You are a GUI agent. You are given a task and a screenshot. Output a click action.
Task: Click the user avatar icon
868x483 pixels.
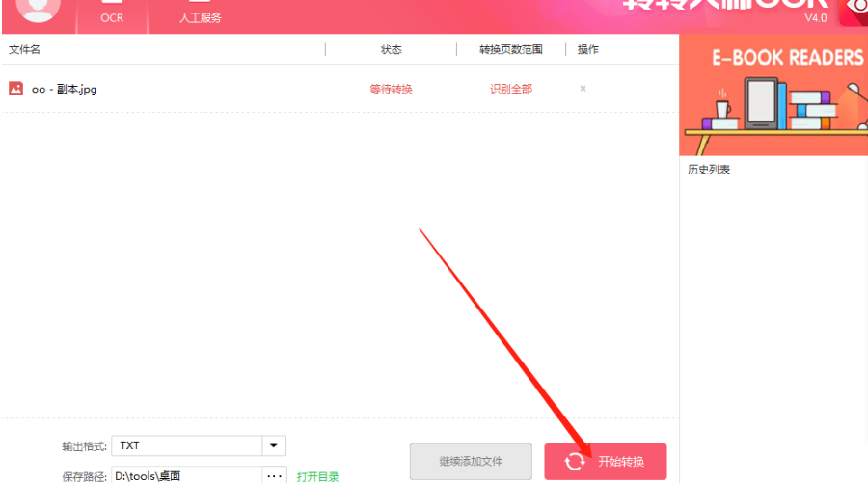tap(38, 9)
